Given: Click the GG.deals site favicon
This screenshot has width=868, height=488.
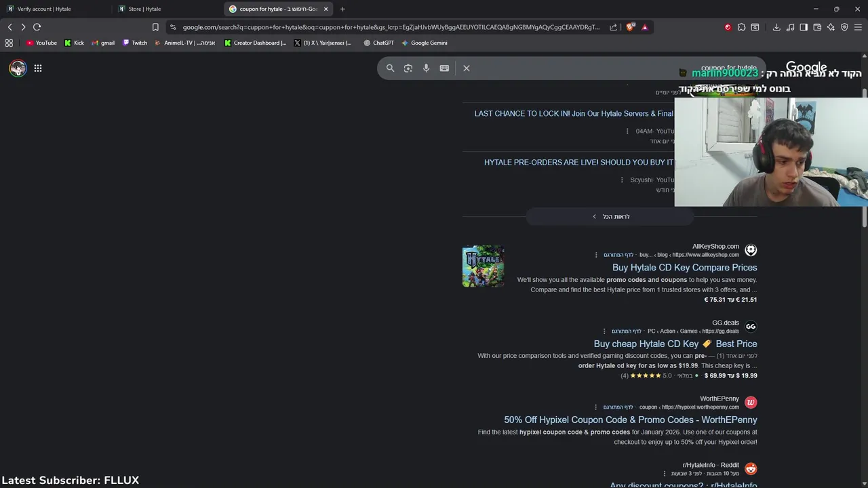Looking at the screenshot, I should click(751, 327).
